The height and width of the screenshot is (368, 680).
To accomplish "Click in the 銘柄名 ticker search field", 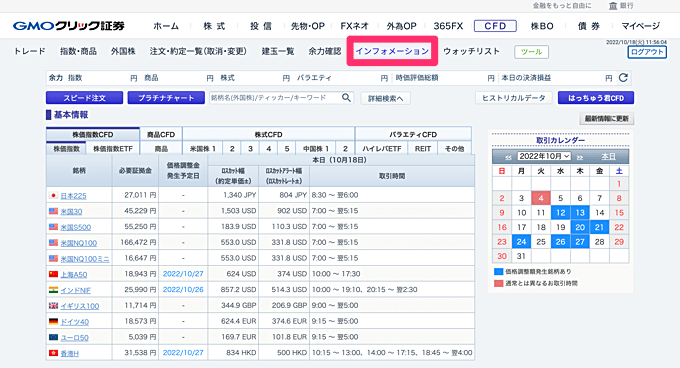I will coord(275,98).
